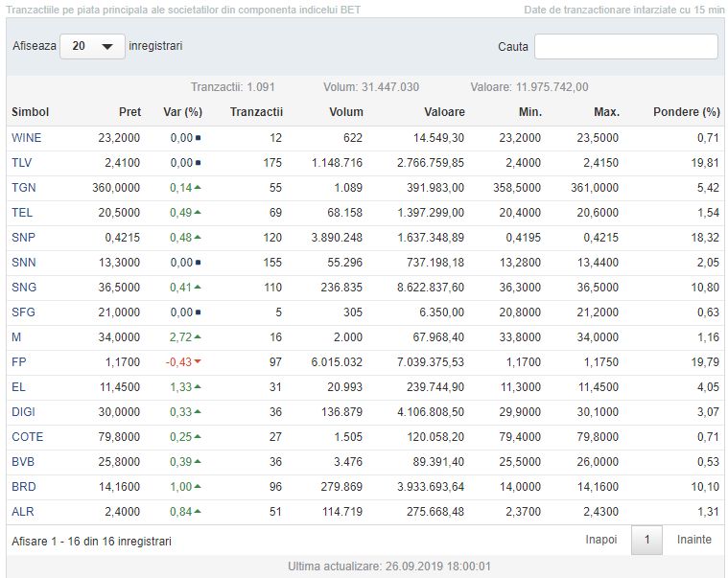Viewport: 728px width, 578px height.
Task: Open the WINE symbol link
Action: click(x=26, y=138)
